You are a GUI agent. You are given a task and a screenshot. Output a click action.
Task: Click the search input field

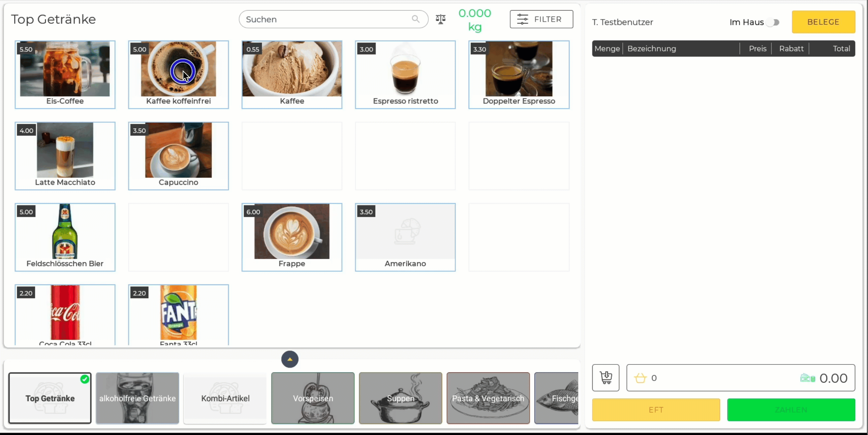click(x=332, y=19)
